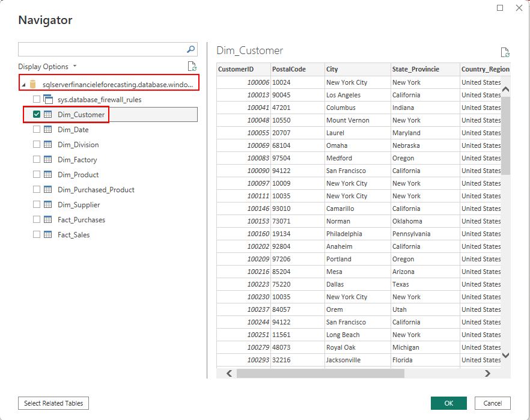Click the preview scroll down arrow
This screenshot has height=420, width=530.
click(506, 356)
